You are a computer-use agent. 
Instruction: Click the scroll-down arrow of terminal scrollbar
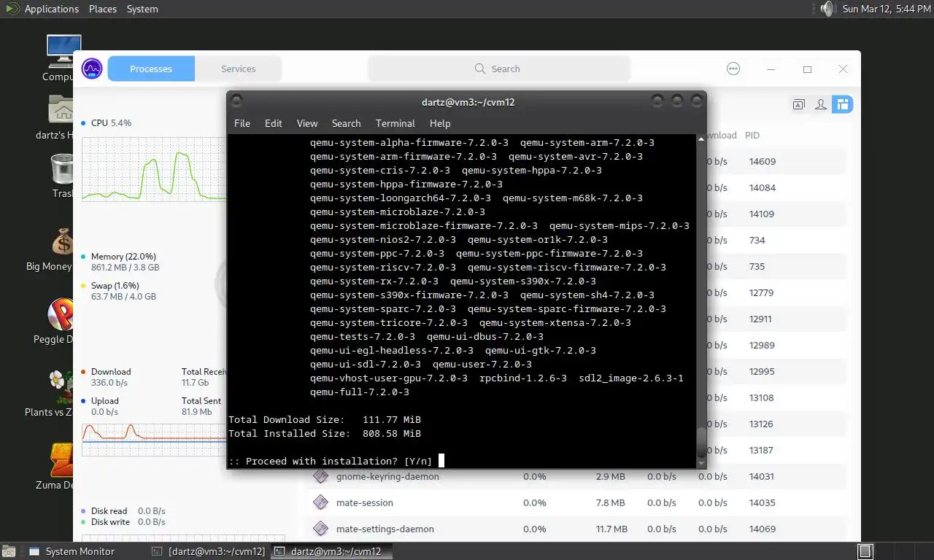click(701, 463)
